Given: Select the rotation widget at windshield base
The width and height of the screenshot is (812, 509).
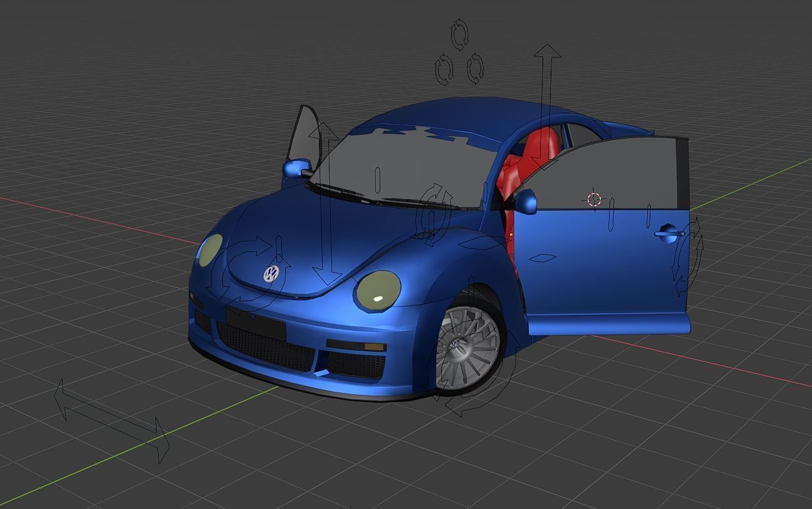Looking at the screenshot, I should tap(434, 214).
